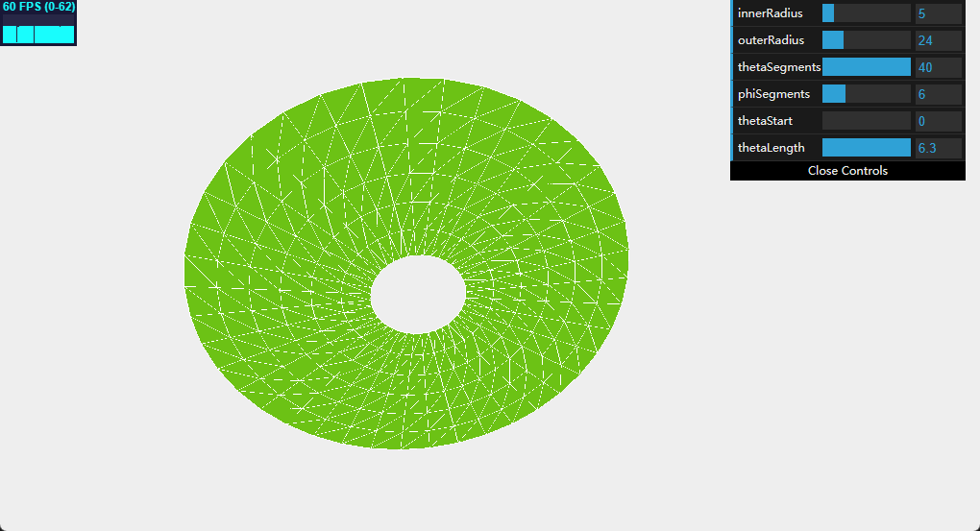Click the Close Controls button
Image resolution: width=980 pixels, height=531 pixels.
[847, 171]
